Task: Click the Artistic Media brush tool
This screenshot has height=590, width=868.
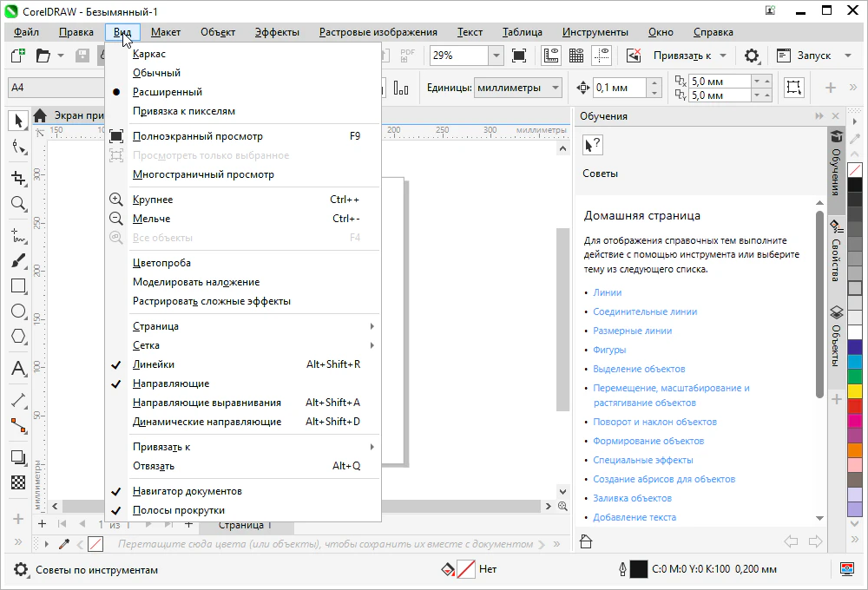Action: click(x=17, y=260)
